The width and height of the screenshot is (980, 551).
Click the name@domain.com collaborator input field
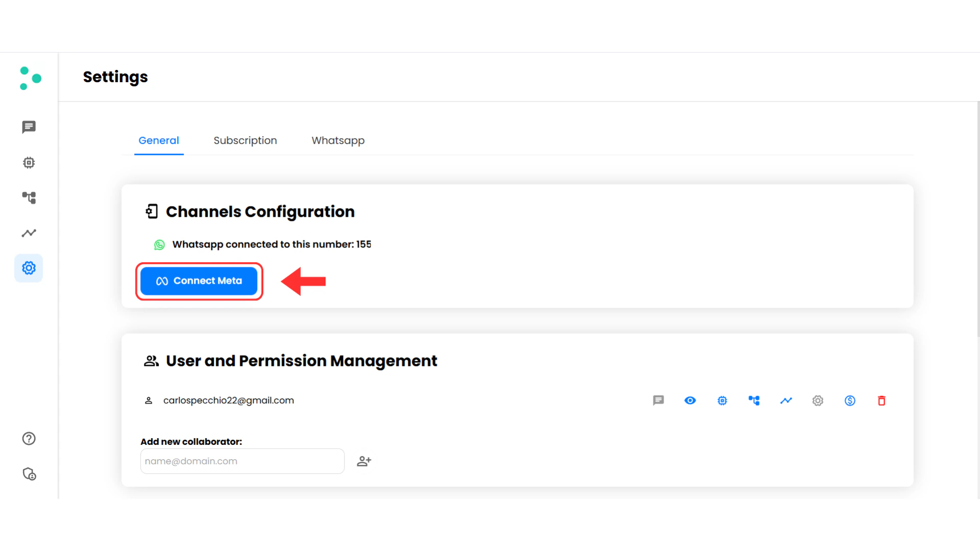coord(242,461)
